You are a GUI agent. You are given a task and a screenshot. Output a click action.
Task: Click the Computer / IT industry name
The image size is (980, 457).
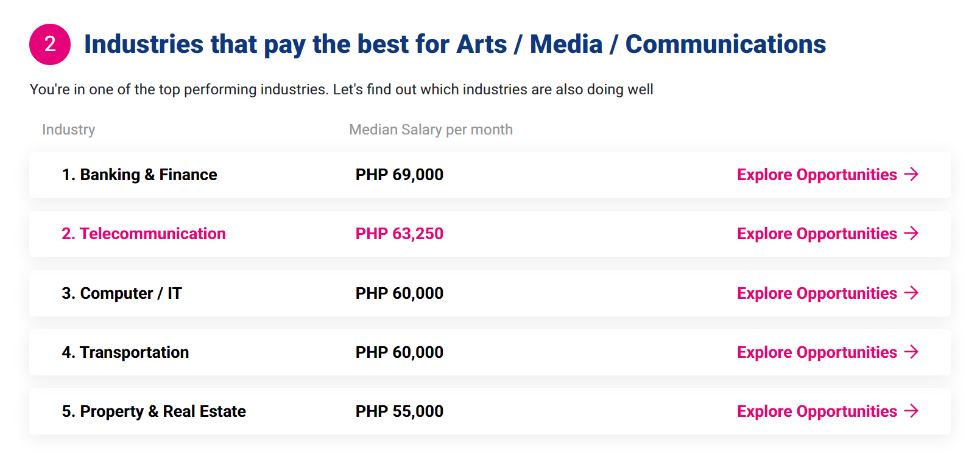tap(122, 293)
